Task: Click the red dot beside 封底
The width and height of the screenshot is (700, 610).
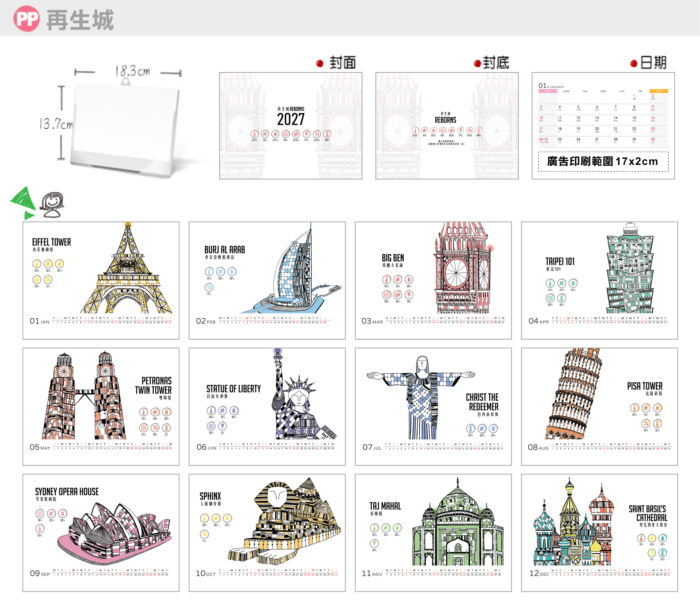Action: click(x=478, y=64)
